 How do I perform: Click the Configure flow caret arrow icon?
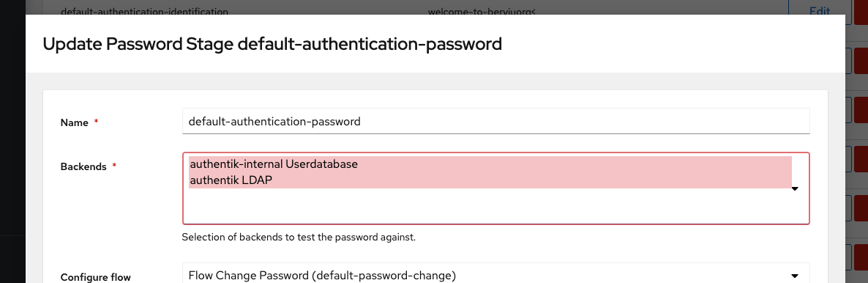795,276
